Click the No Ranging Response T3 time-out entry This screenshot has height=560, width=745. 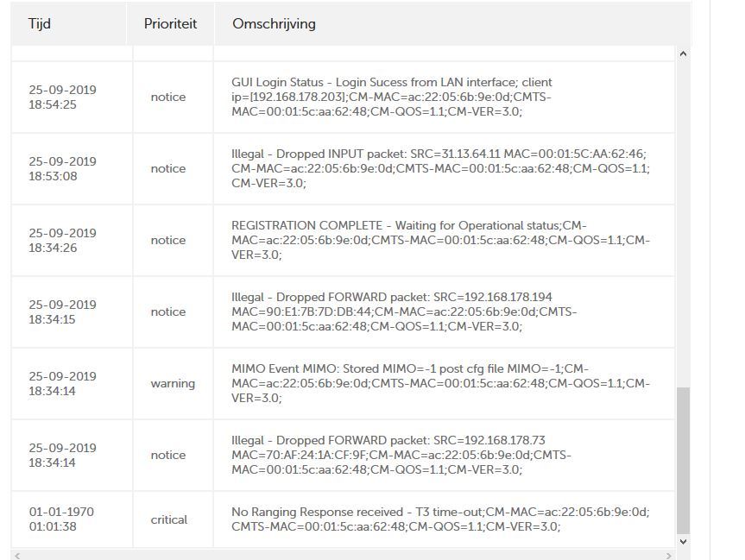440,519
